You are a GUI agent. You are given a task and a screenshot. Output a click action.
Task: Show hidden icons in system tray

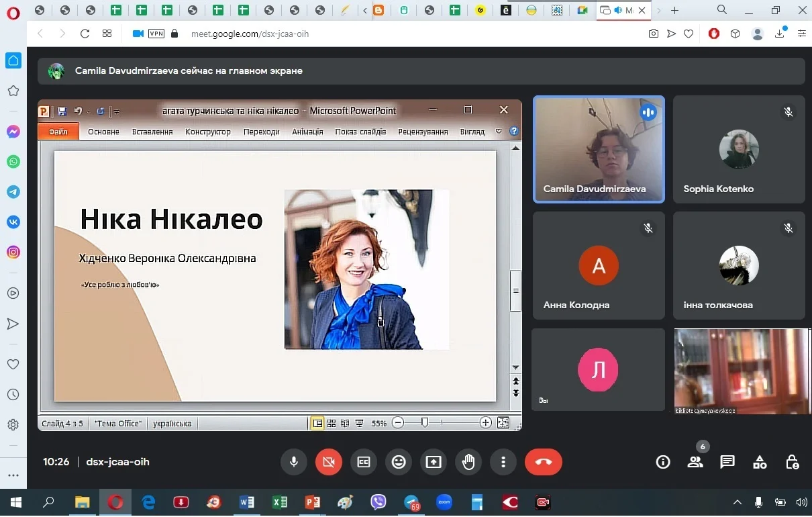click(x=737, y=502)
